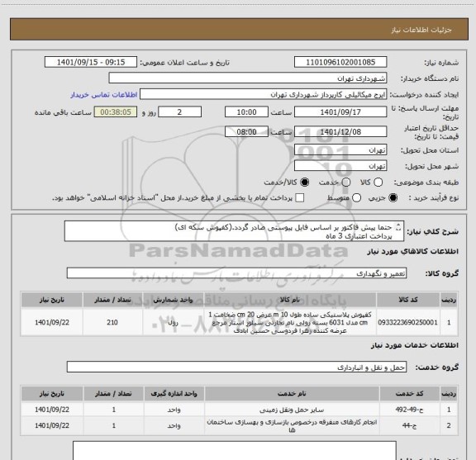Click the date cell in service row ج-44
The image size is (476, 460).
pos(52,425)
